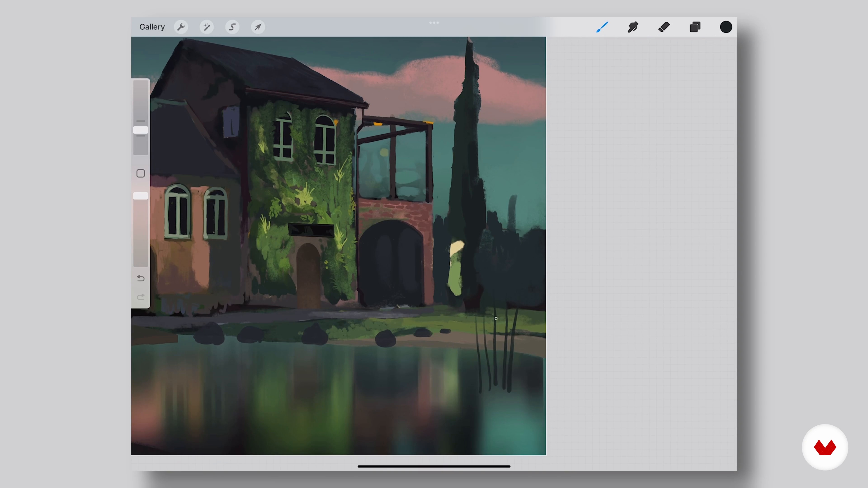Screen dimensions: 868x488
Task: Open the Layers panel
Action: coord(695,27)
